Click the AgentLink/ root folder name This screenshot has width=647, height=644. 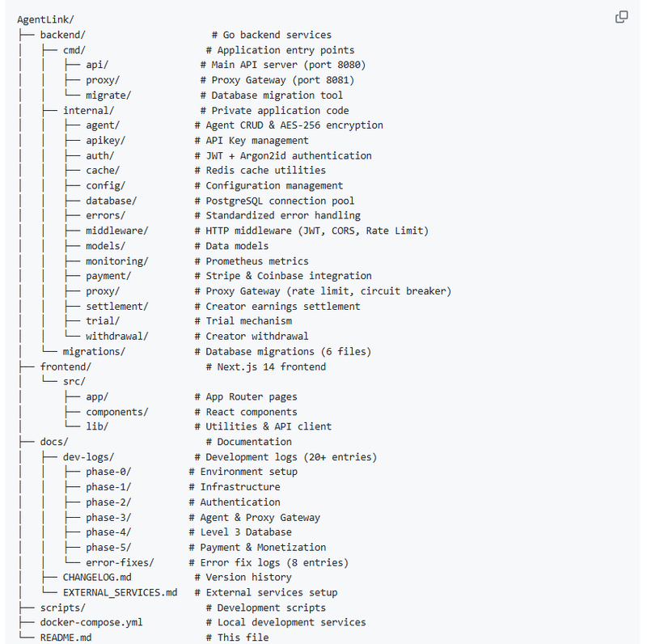(45, 19)
